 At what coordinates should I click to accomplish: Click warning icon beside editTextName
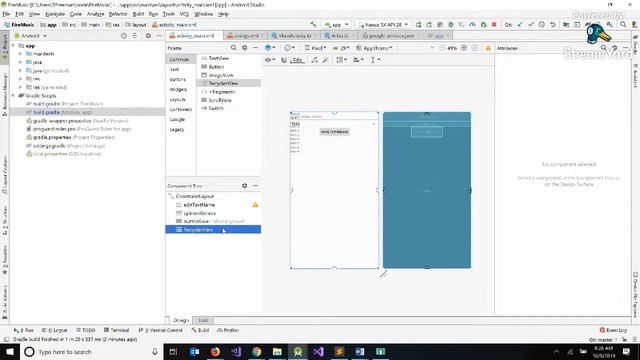click(x=255, y=205)
